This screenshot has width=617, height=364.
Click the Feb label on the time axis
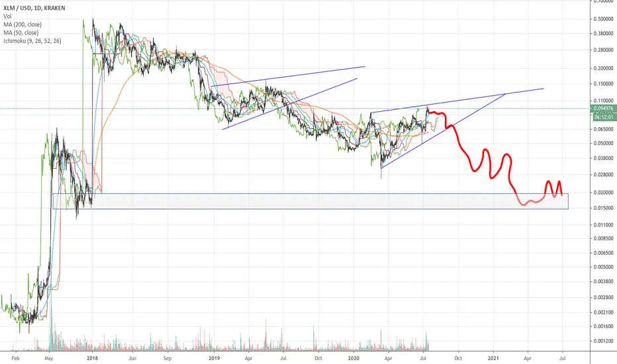(15, 359)
